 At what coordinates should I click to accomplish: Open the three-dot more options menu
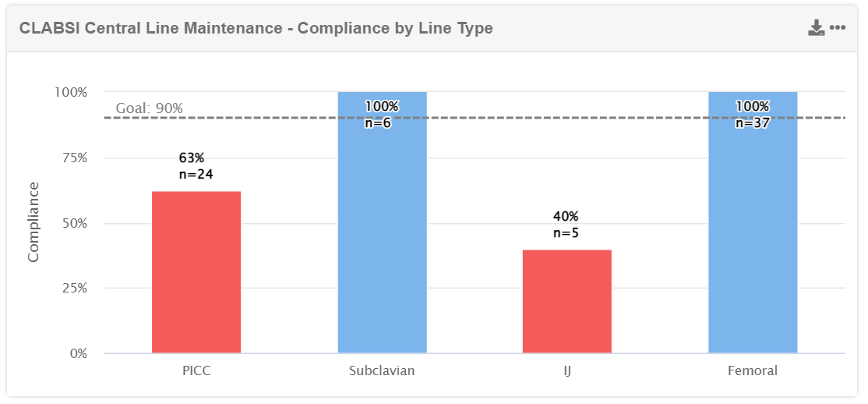click(x=838, y=28)
